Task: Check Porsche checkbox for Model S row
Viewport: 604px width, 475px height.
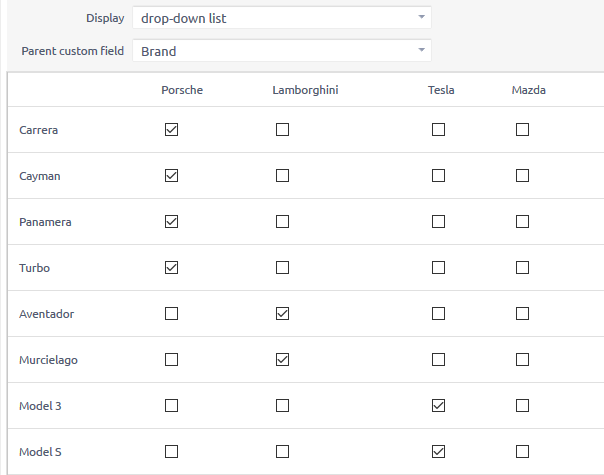Action: click(171, 452)
